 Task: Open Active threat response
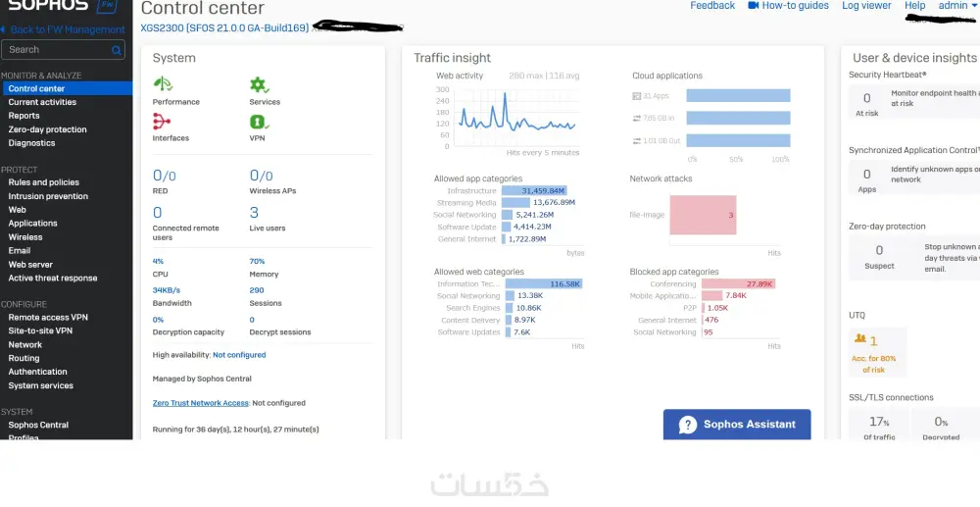pos(53,279)
